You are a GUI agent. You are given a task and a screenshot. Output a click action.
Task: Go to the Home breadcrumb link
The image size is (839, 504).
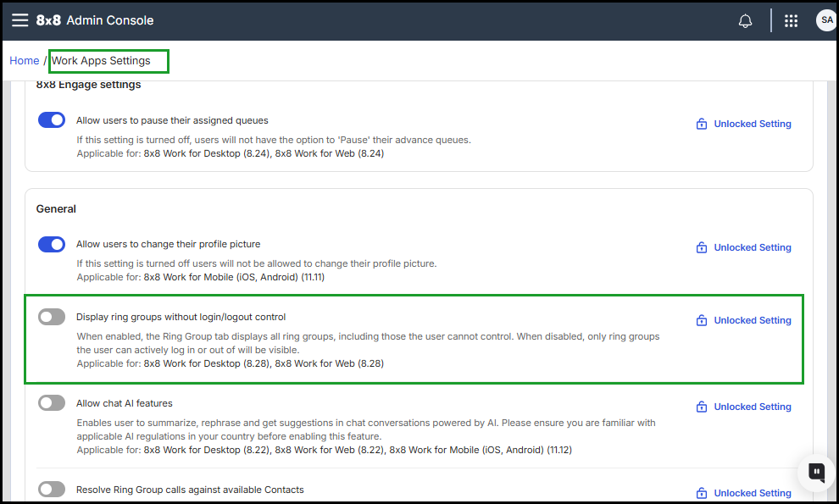(25, 61)
